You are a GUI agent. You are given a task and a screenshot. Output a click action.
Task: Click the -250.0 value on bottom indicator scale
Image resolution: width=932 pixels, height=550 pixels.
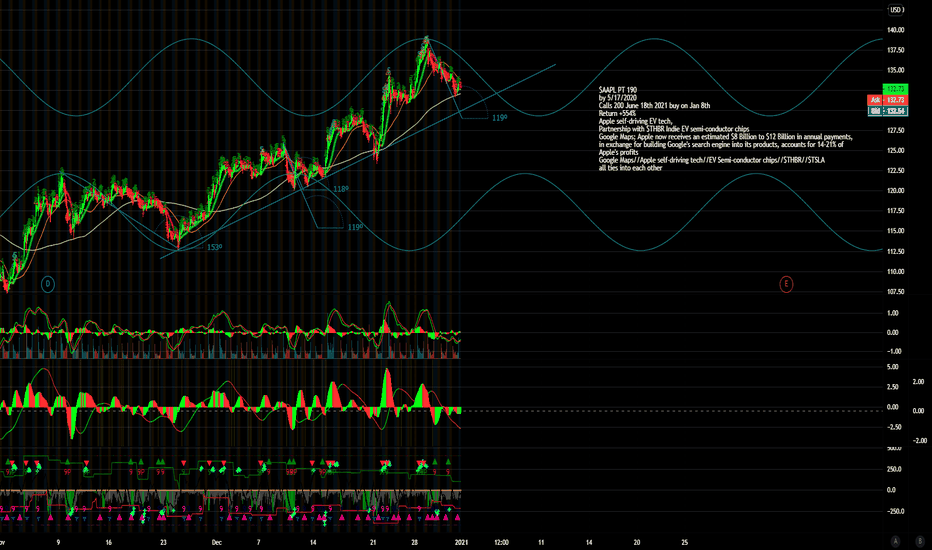click(895, 511)
